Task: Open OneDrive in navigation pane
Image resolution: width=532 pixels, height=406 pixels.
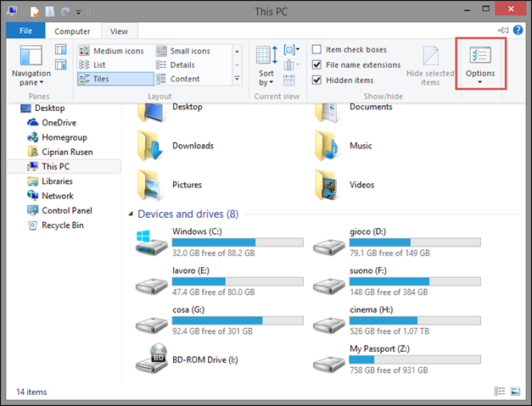Action: tap(52, 123)
